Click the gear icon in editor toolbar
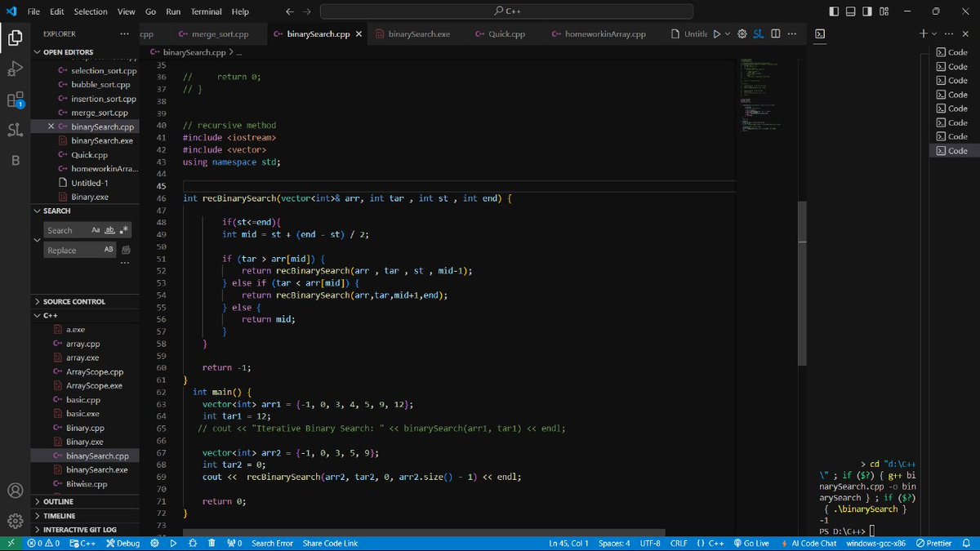 742,34
